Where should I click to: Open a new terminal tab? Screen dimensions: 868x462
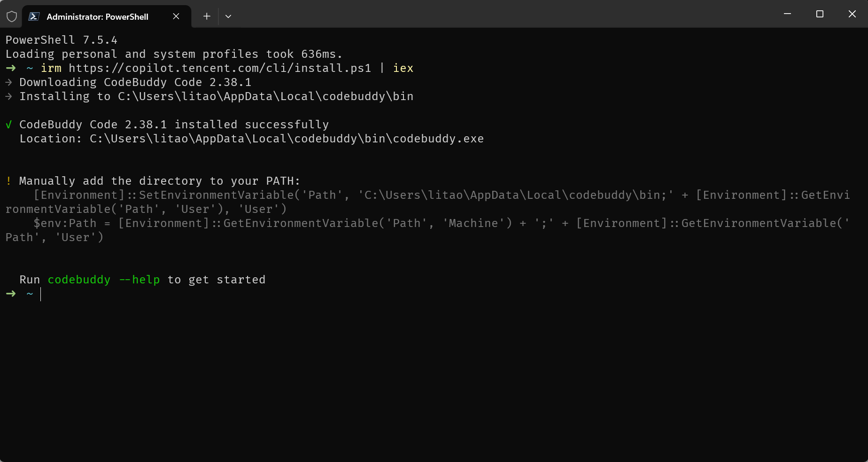pos(207,16)
